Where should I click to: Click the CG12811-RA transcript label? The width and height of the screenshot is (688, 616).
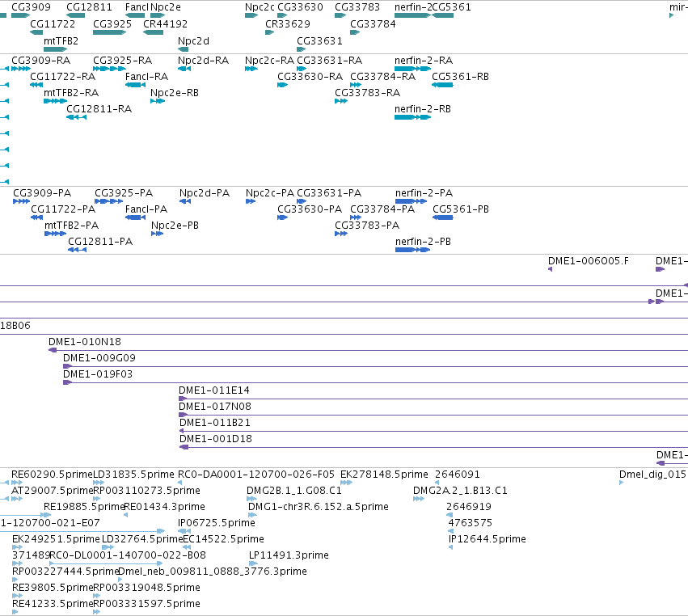click(99, 109)
